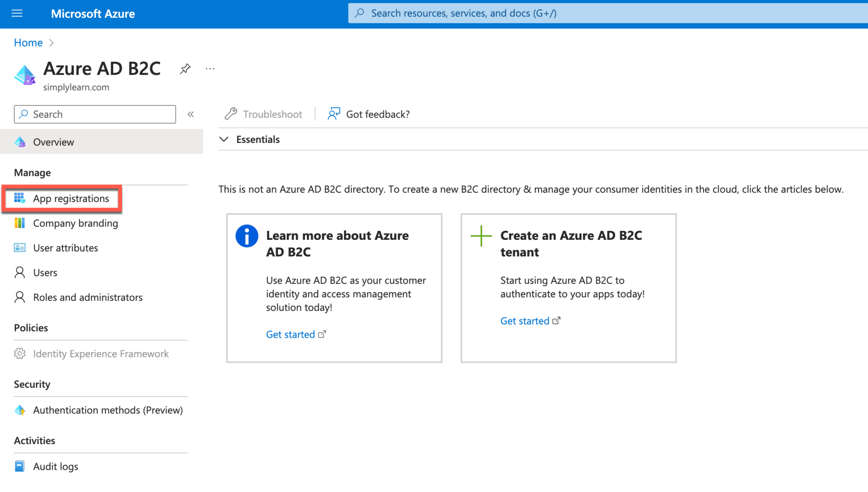Open Identity Experience Framework policies

(101, 353)
